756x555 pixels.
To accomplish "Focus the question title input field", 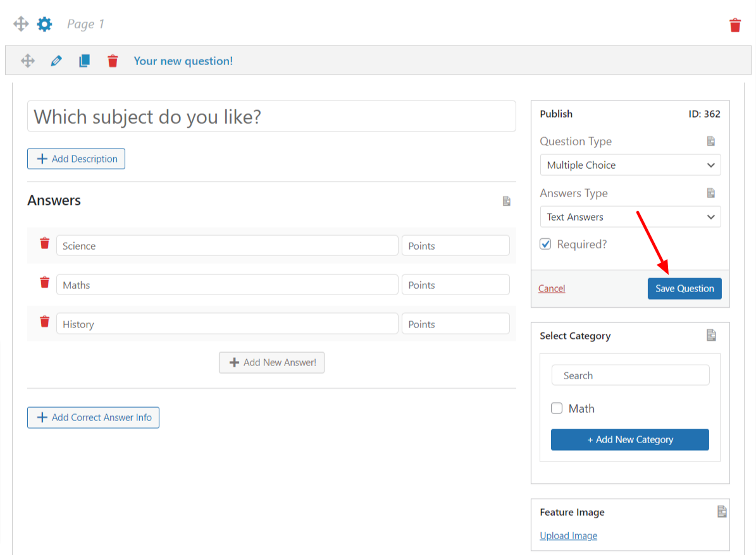I will tap(271, 116).
